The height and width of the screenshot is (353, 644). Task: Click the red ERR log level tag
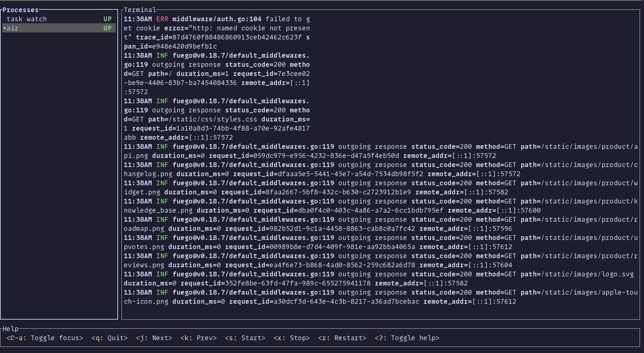tap(162, 19)
